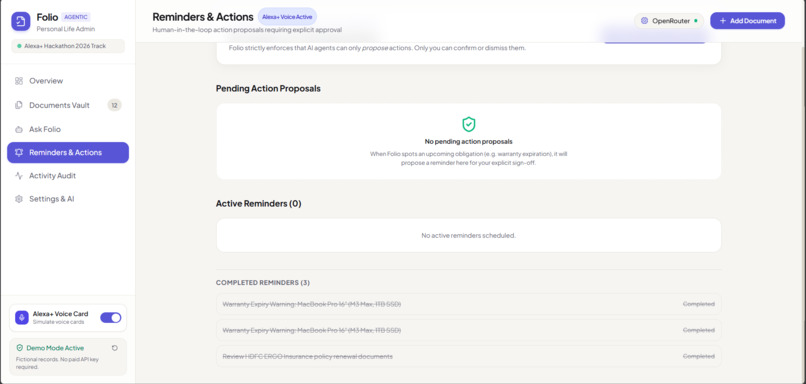
Task: Click the Reminders bell icon
Action: point(19,153)
